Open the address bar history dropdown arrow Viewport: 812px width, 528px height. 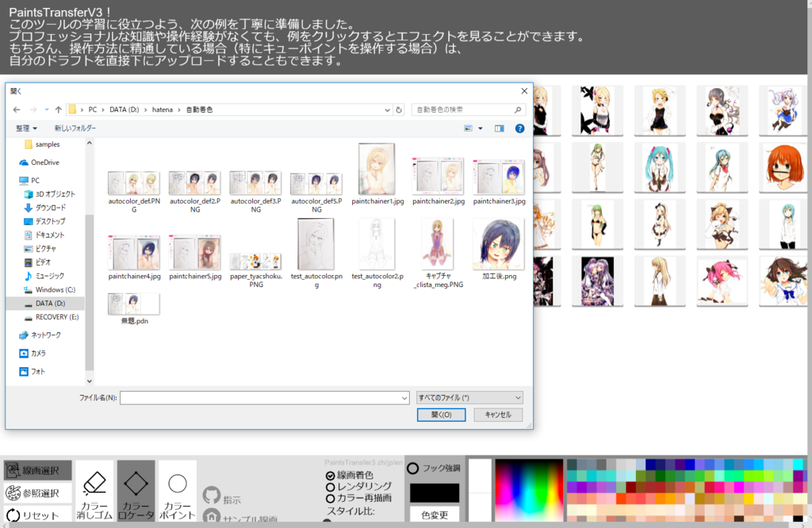[388, 109]
